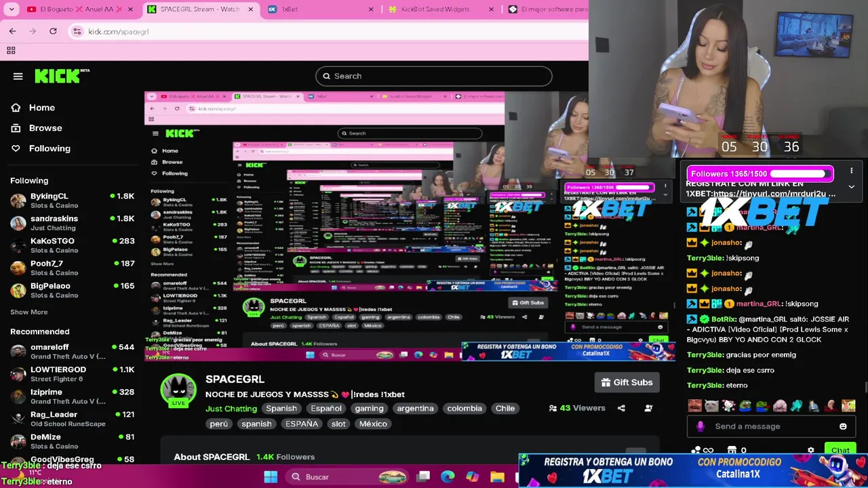Open Pooh7_7 channel in Following list
This screenshot has width=868, height=488.
pyautogui.click(x=72, y=268)
